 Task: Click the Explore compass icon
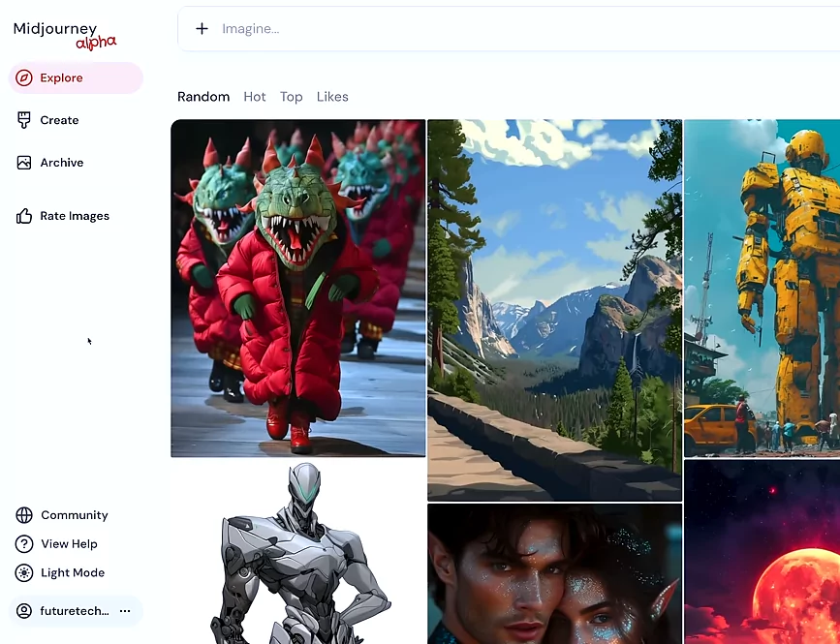[x=23, y=77]
